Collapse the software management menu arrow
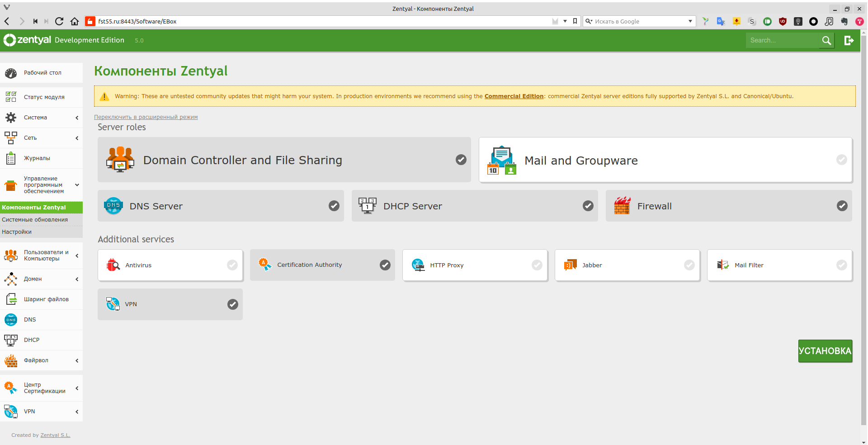The width and height of the screenshot is (868, 445). coord(77,185)
